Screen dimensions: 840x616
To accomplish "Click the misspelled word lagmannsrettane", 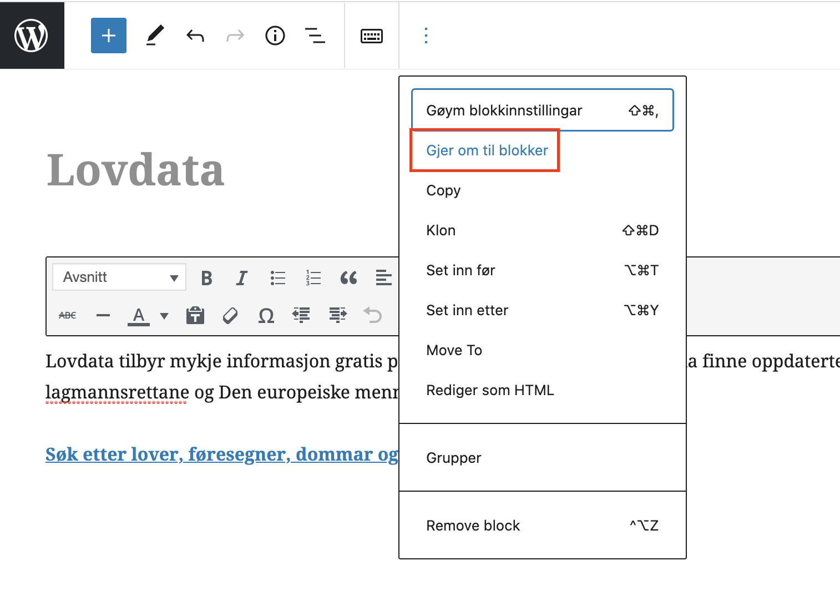I will click(117, 392).
